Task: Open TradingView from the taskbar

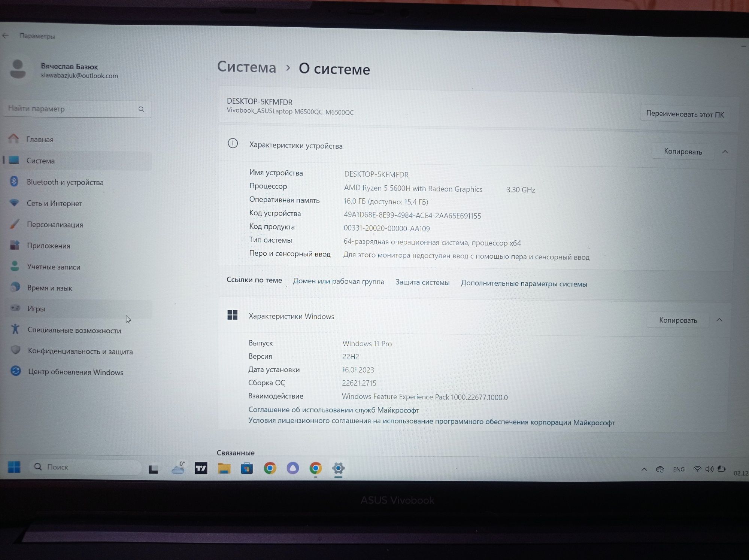Action: pyautogui.click(x=201, y=468)
